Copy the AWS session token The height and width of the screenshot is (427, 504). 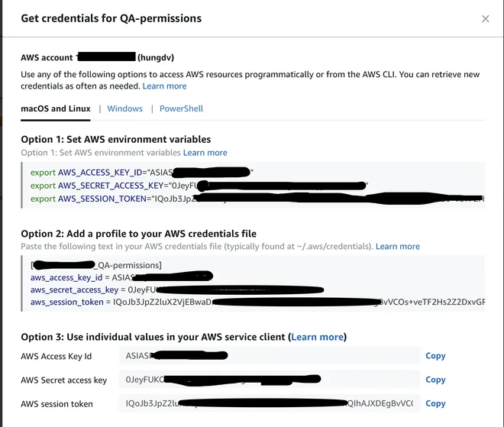coord(435,403)
